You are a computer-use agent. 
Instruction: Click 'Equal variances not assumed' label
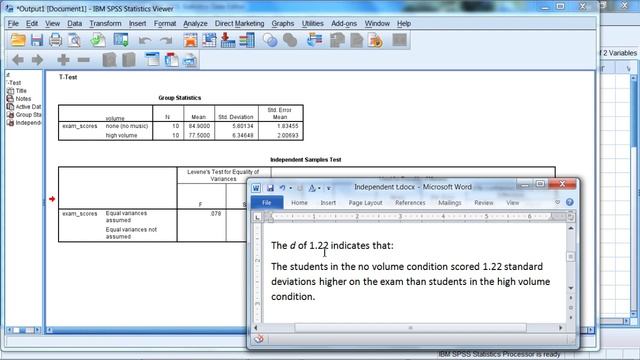click(x=131, y=233)
